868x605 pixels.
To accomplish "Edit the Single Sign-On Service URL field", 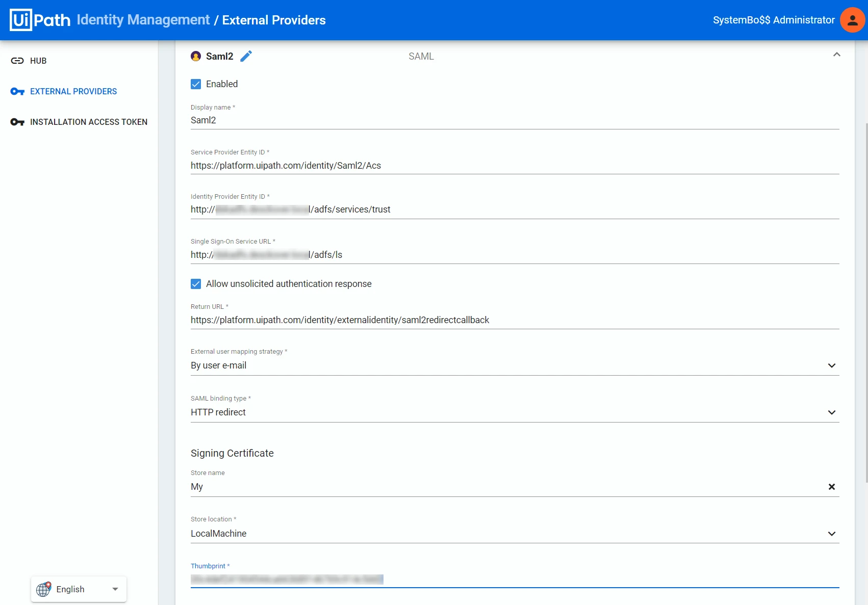I will (515, 255).
